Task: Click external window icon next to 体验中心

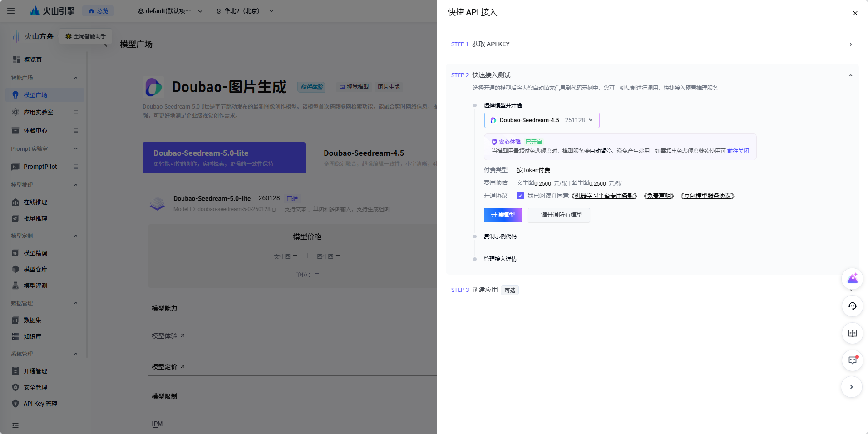Action: [x=76, y=130]
